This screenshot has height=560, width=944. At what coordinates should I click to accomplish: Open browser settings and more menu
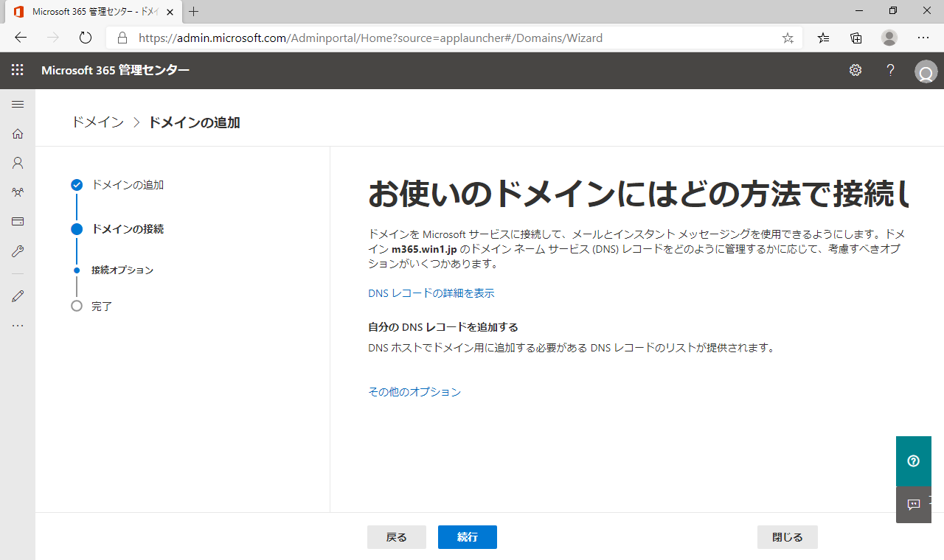923,38
